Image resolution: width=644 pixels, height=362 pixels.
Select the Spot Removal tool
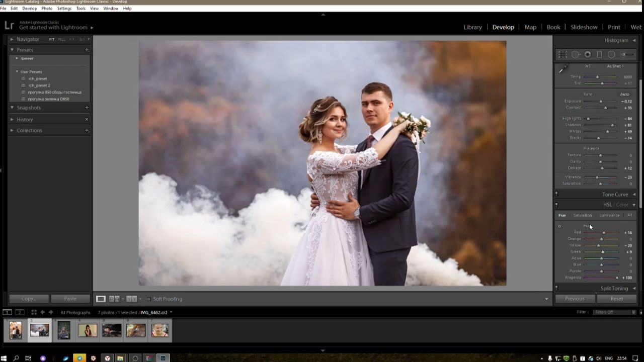point(575,54)
